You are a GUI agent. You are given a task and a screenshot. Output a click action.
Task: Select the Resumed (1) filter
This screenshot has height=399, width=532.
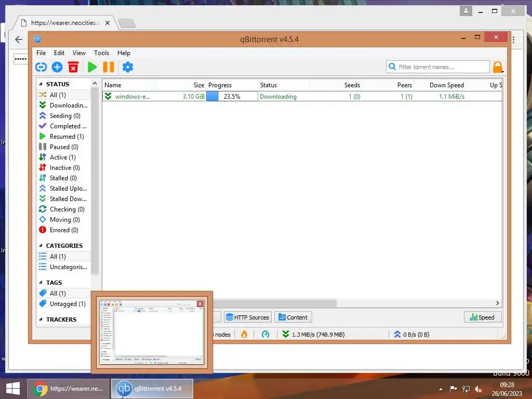pos(64,137)
